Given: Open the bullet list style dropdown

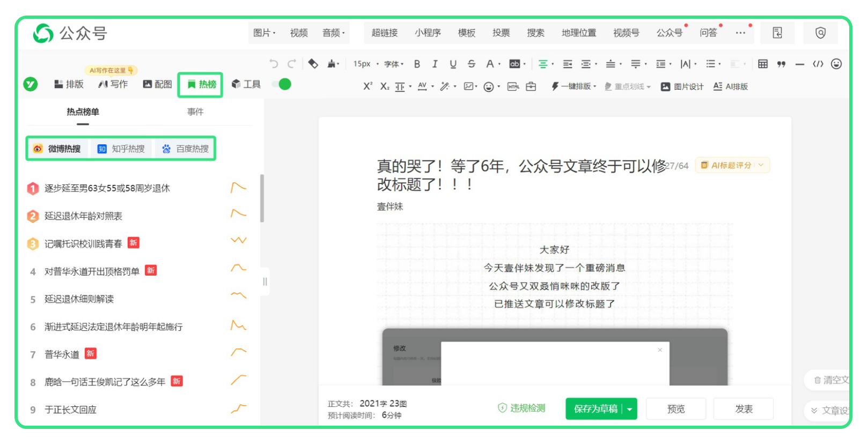Looking at the screenshot, I should coord(713,64).
